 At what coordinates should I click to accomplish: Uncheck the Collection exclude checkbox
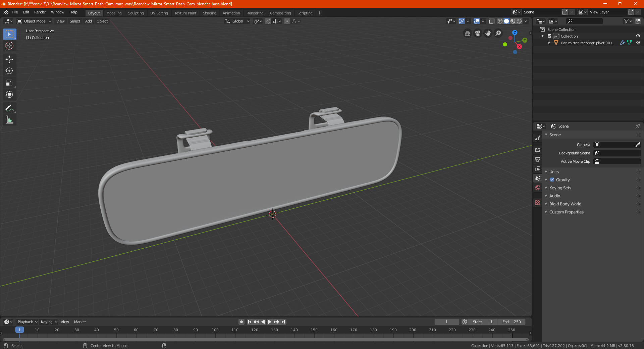tap(549, 36)
